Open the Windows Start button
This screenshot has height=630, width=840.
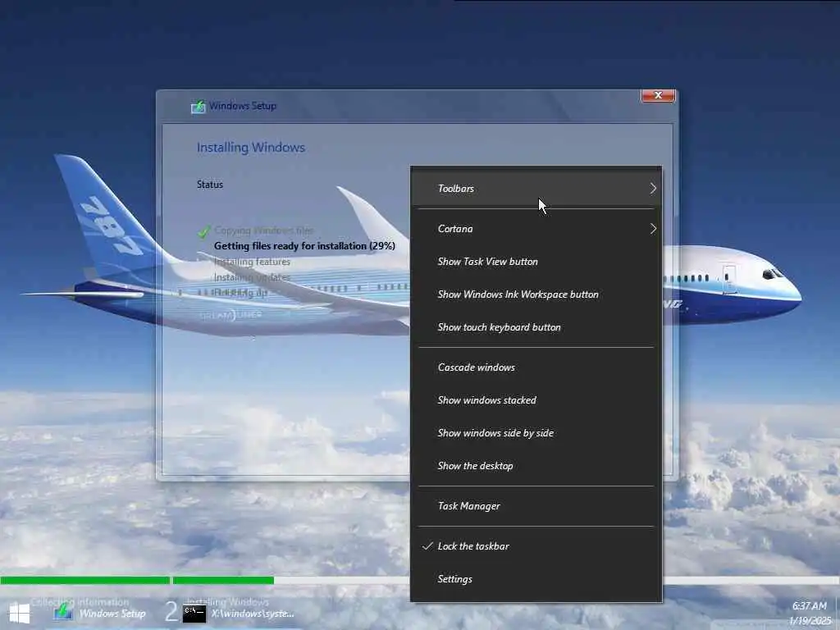pyautogui.click(x=20, y=614)
